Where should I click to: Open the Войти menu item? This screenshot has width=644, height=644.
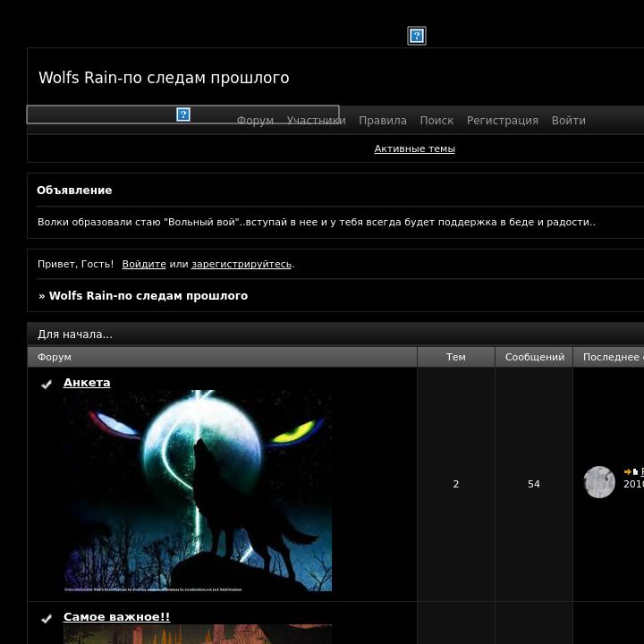pyautogui.click(x=569, y=121)
